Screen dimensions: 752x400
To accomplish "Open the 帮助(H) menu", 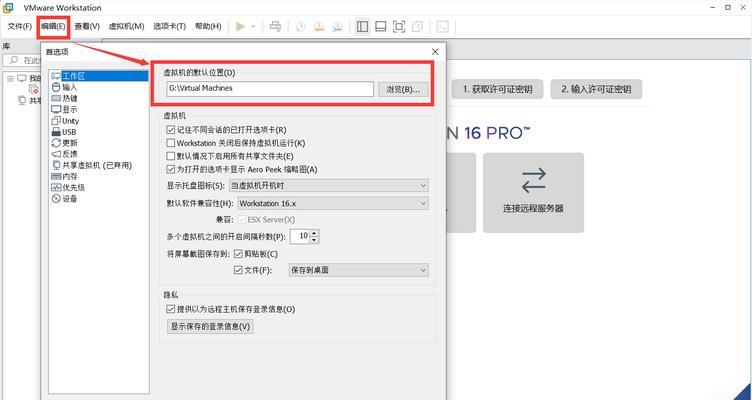I will pos(208,26).
